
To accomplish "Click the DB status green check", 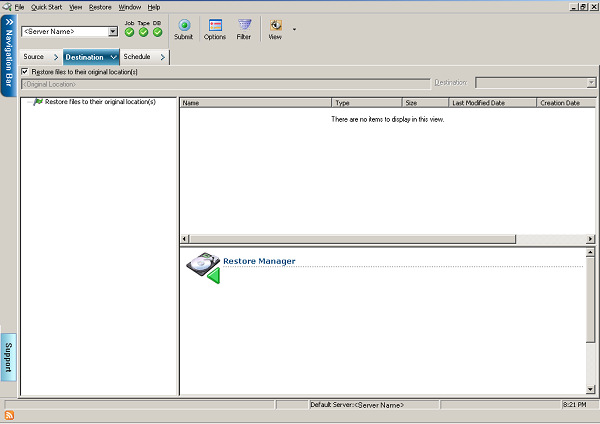I will pos(157,32).
